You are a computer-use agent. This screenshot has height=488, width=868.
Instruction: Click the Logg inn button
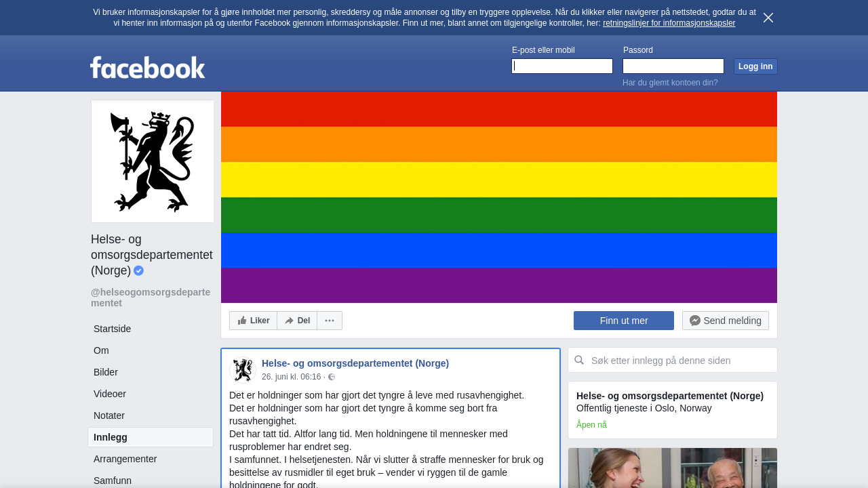click(x=755, y=66)
